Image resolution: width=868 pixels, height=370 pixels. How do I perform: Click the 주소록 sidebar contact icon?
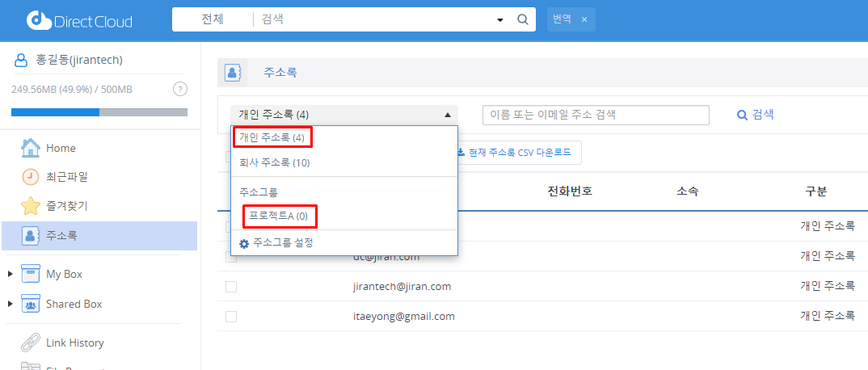click(31, 236)
